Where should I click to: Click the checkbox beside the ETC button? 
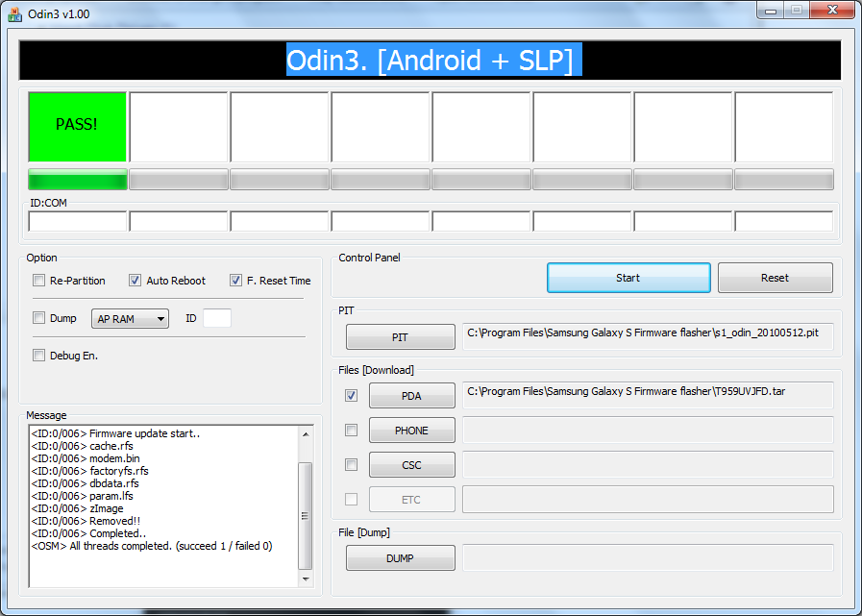[351, 500]
